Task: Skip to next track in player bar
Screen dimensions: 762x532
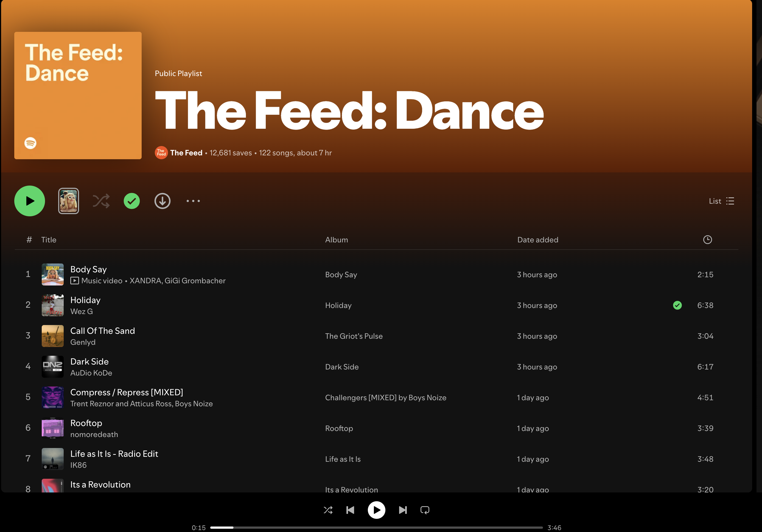Action: click(403, 510)
